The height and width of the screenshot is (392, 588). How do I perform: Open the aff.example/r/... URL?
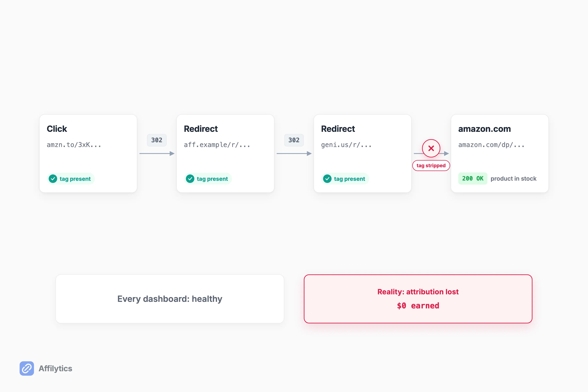[217, 145]
